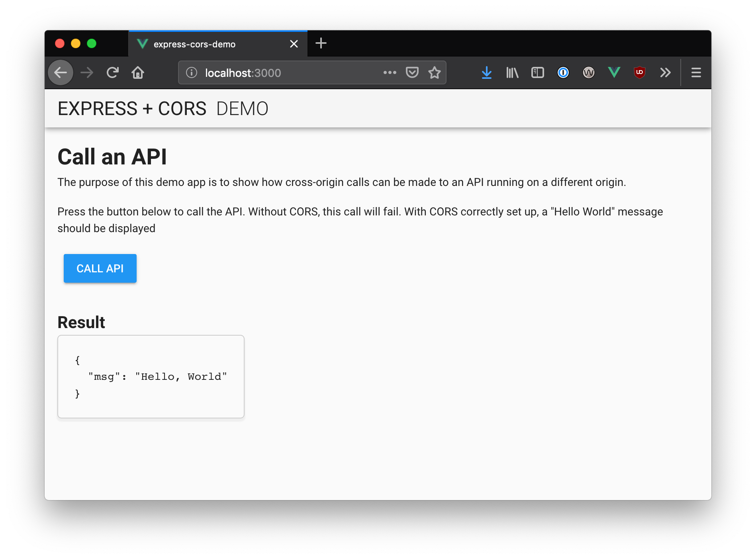Screen dimensions: 756x559
Task: Open a new tab with plus button
Action: 321,43
